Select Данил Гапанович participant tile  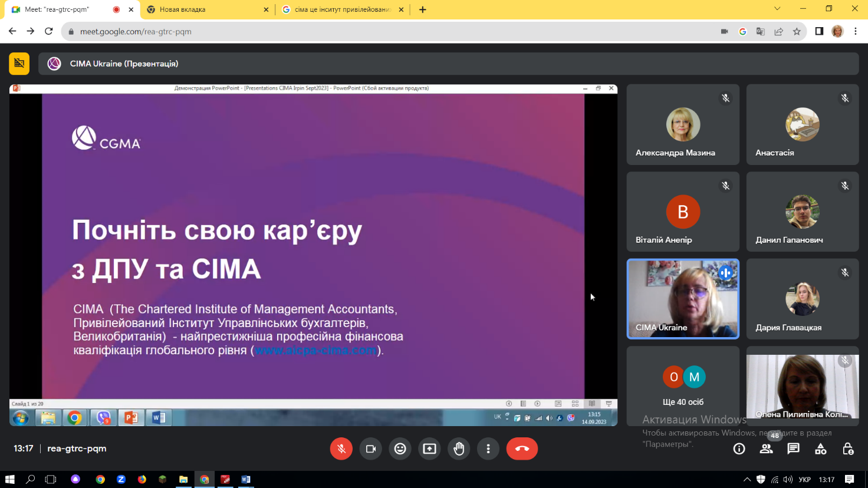click(x=803, y=212)
